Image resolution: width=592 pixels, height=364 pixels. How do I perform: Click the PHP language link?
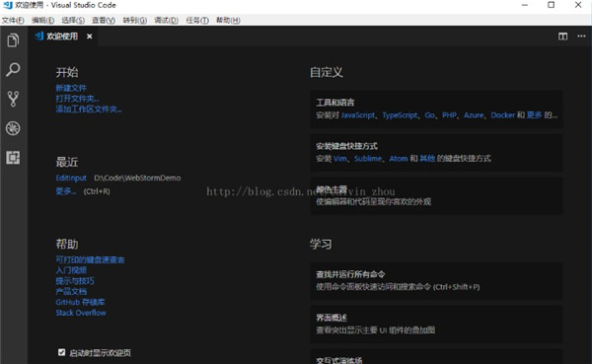(449, 115)
